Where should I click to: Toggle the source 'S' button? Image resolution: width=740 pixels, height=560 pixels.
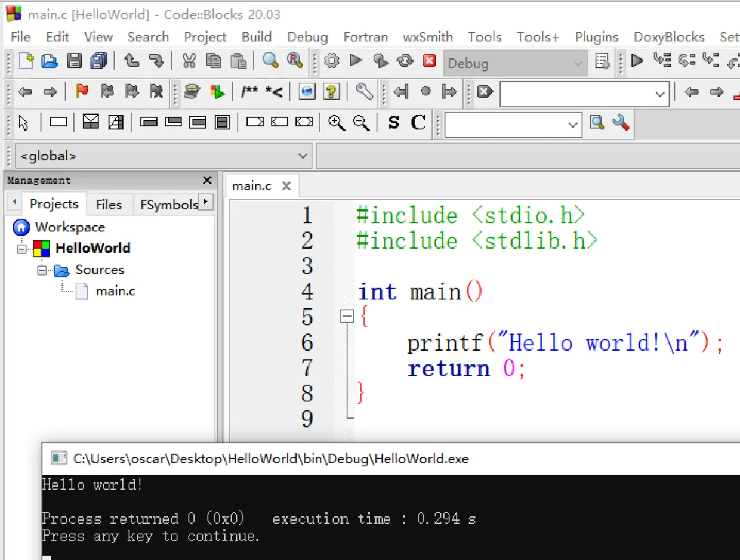pyautogui.click(x=393, y=123)
